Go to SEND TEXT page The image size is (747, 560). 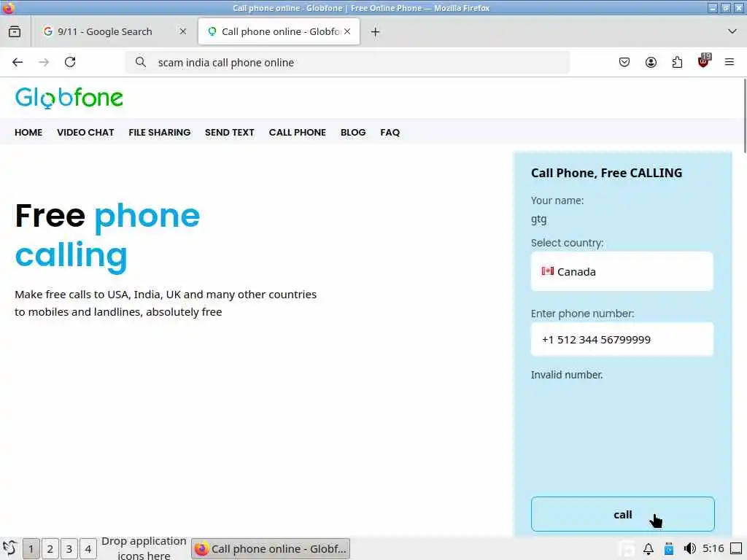[230, 133]
